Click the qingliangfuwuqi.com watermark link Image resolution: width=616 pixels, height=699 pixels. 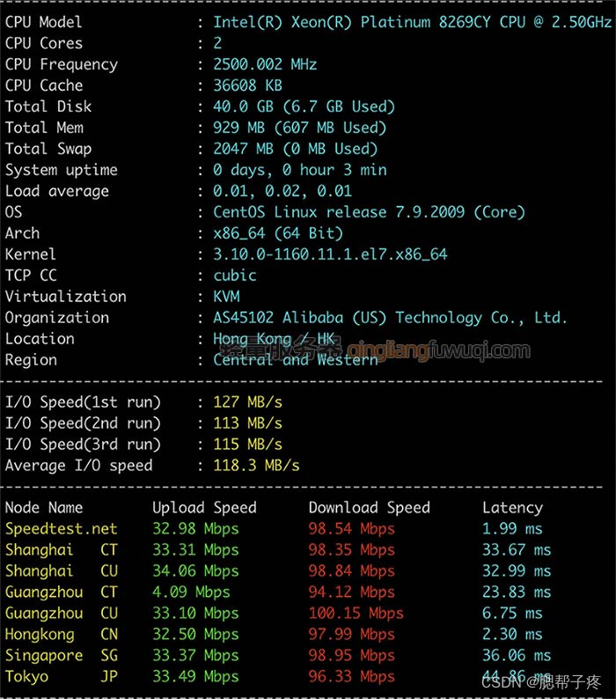click(438, 351)
